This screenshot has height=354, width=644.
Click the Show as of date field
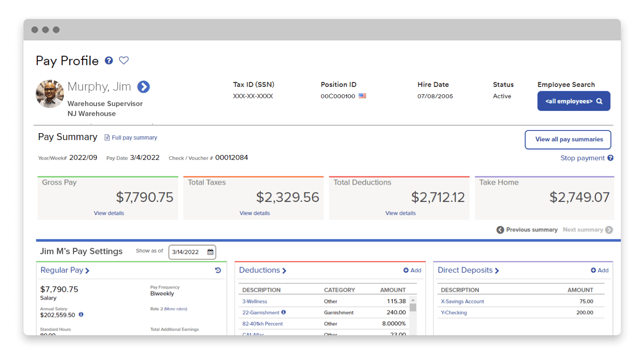(192, 252)
